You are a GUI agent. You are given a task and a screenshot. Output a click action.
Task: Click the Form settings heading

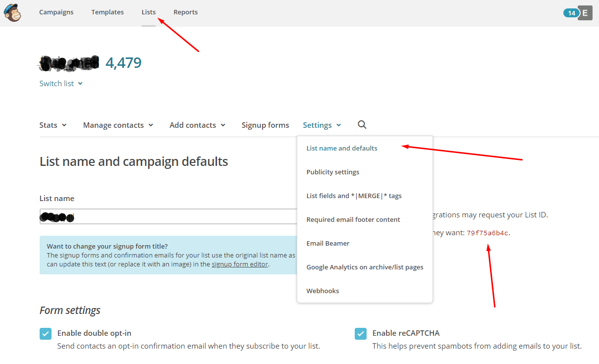pyautogui.click(x=70, y=310)
